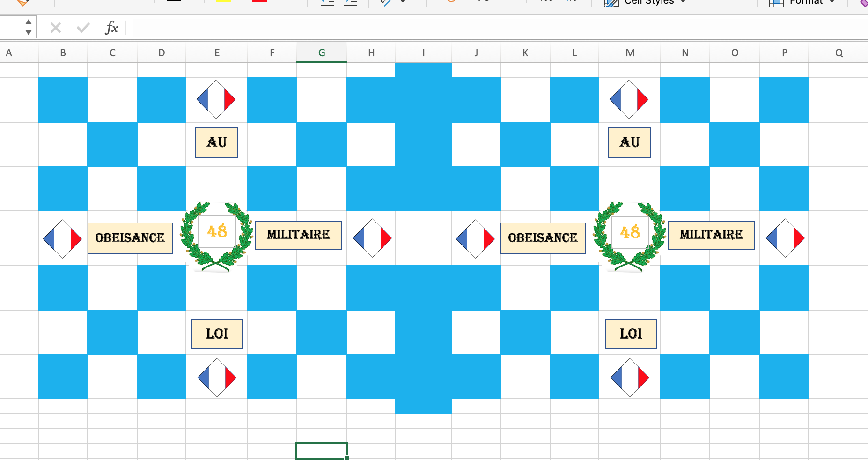The image size is (868, 460).
Task: Select column P via its header
Action: [x=784, y=53]
